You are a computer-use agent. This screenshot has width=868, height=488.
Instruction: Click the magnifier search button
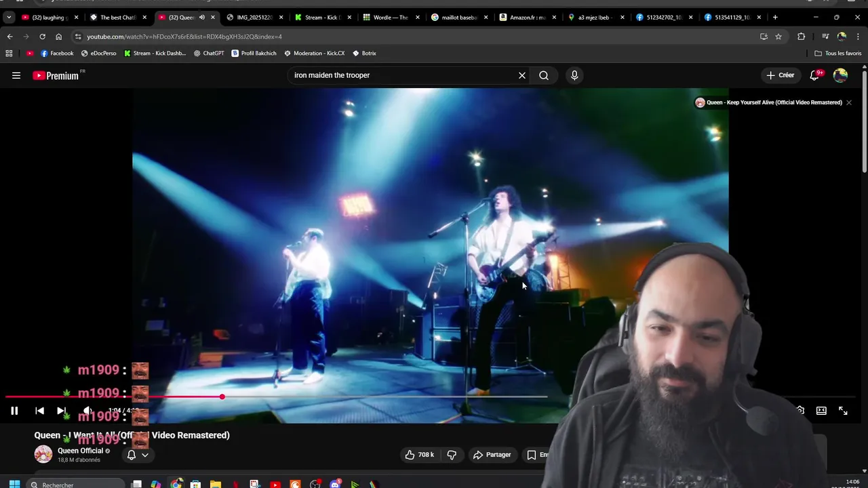(544, 75)
